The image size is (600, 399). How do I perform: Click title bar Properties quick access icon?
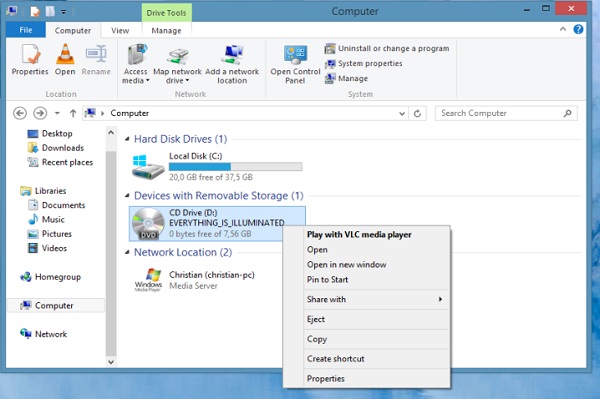[x=35, y=11]
